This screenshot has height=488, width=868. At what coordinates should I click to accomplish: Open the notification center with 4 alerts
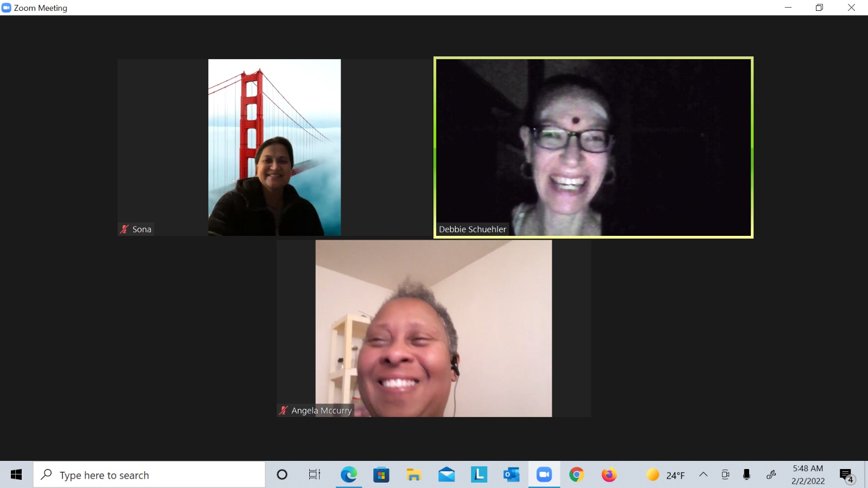846,476
